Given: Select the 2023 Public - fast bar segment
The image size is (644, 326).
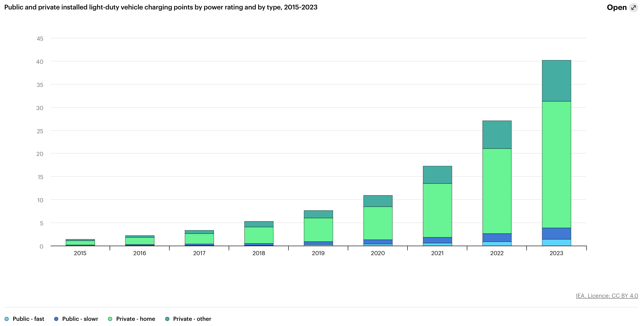Looking at the screenshot, I should [x=556, y=243].
